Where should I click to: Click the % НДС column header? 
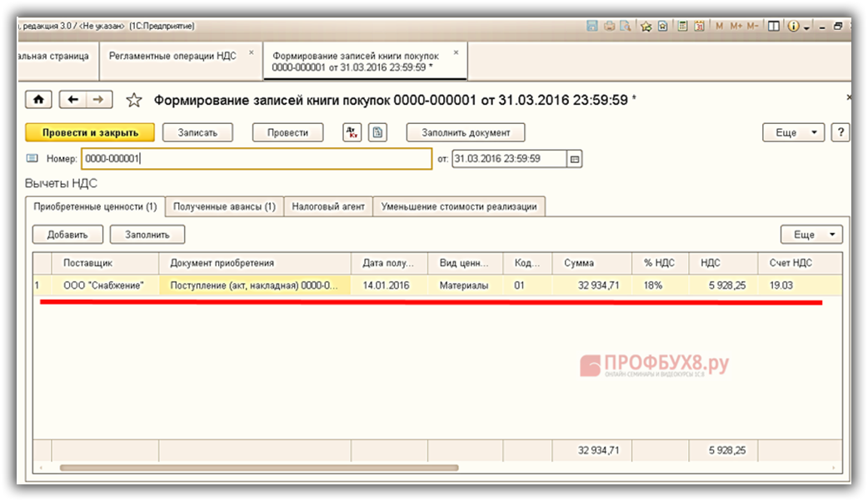(660, 263)
